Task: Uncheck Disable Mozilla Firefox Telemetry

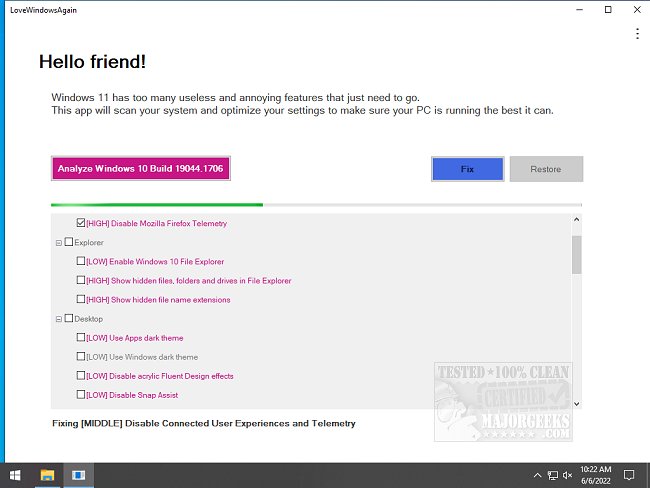Action: pos(81,223)
